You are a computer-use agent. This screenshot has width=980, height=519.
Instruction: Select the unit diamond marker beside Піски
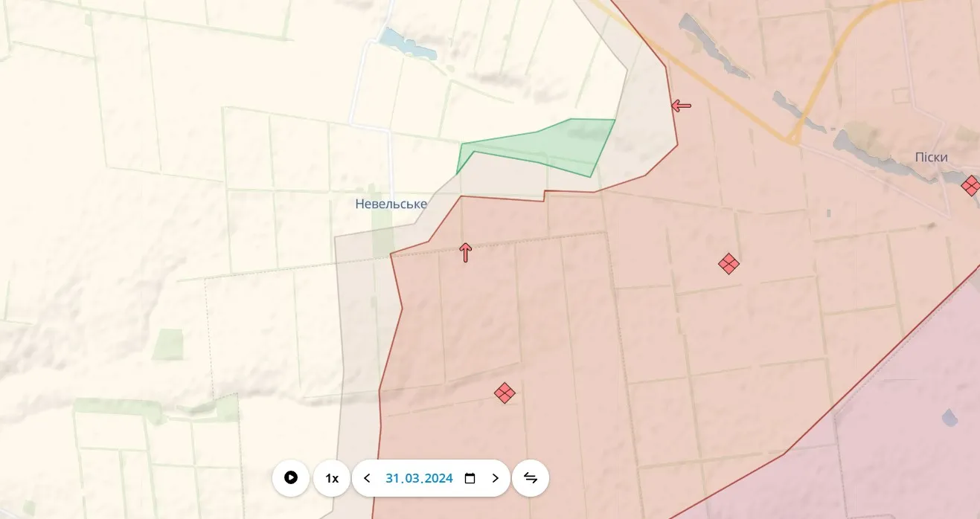click(970, 185)
